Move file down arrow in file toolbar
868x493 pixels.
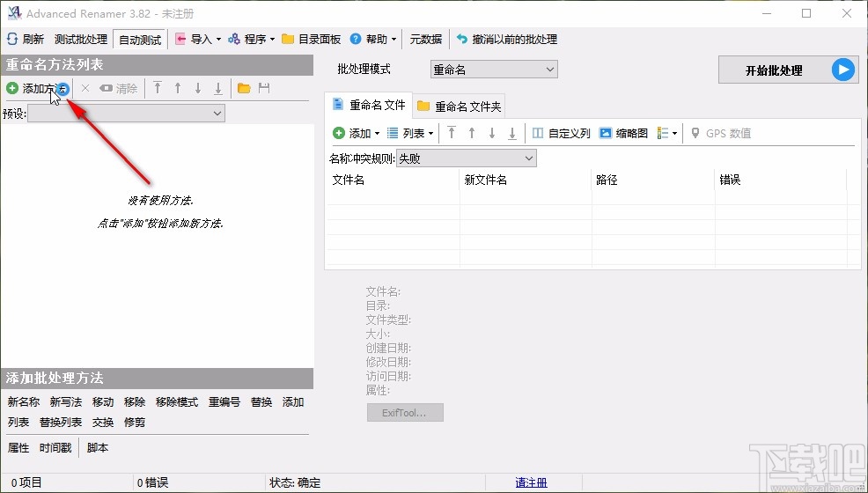point(491,133)
